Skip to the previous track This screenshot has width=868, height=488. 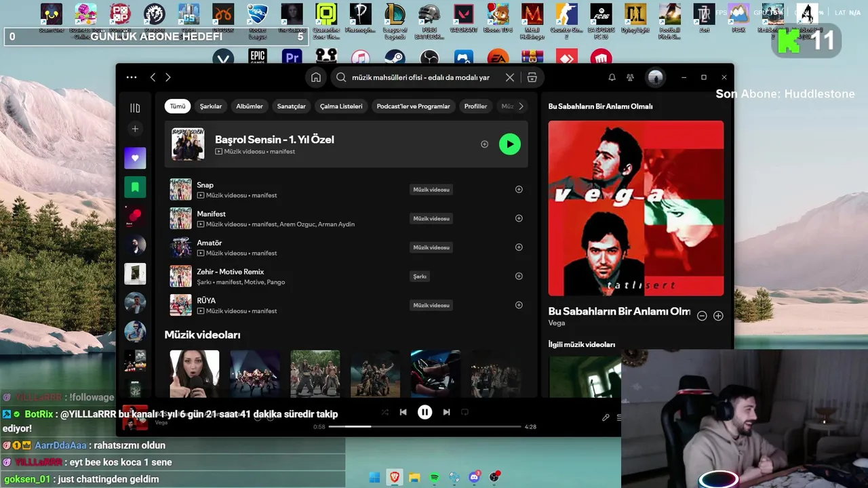(403, 412)
